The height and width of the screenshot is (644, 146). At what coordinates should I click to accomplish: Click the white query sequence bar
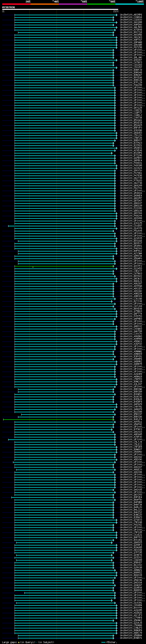[x=60, y=9]
